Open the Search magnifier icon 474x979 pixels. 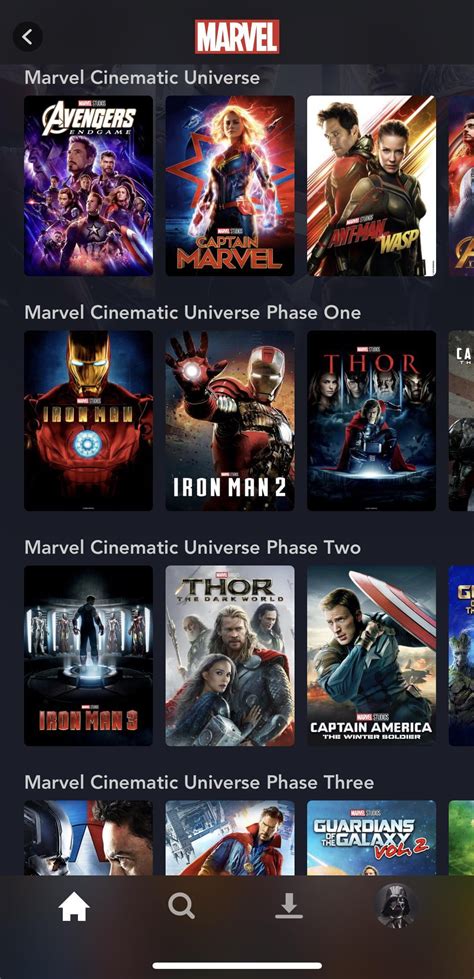coord(181,905)
